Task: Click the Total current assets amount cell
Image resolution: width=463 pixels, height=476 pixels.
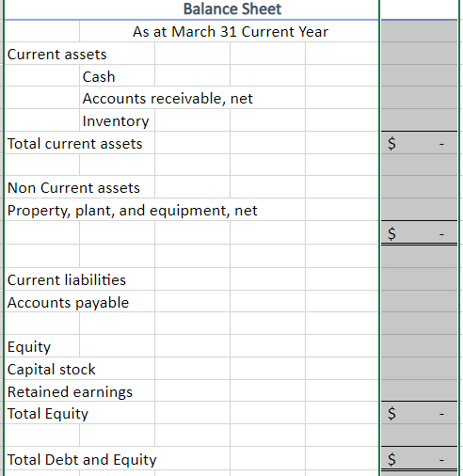Action: click(x=419, y=143)
